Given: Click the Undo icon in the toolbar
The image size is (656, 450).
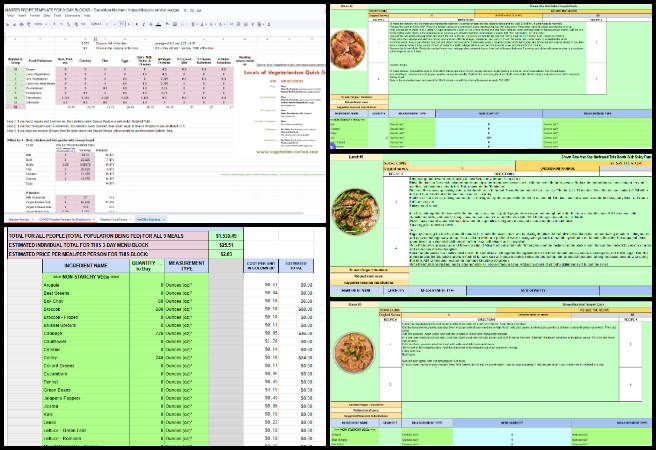Looking at the screenshot, I should pos(8,24).
